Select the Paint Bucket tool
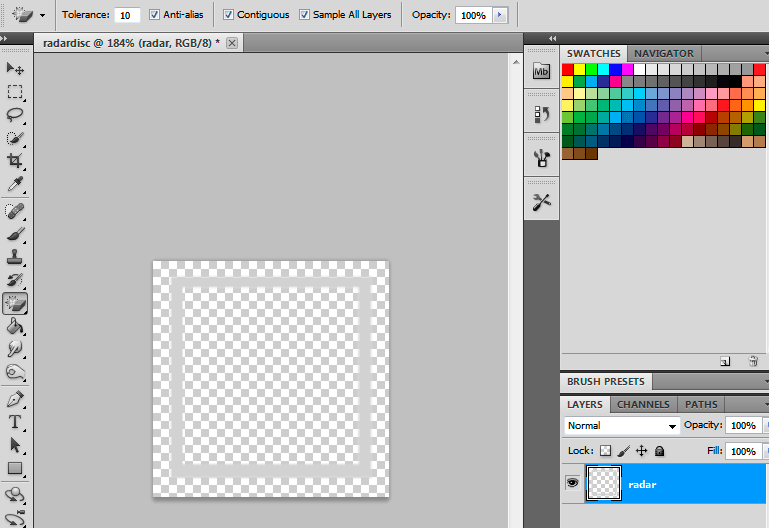This screenshot has height=528, width=769. (15, 327)
